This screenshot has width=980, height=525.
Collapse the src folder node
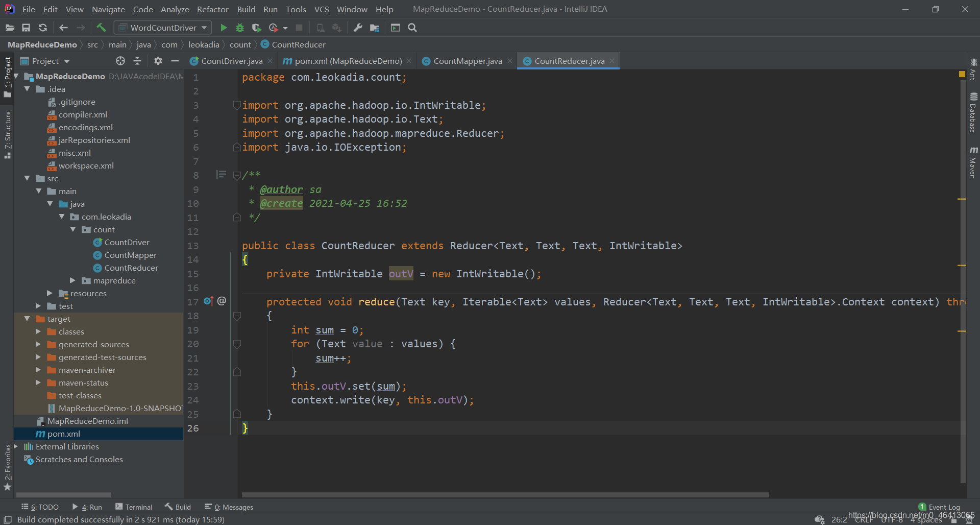27,178
